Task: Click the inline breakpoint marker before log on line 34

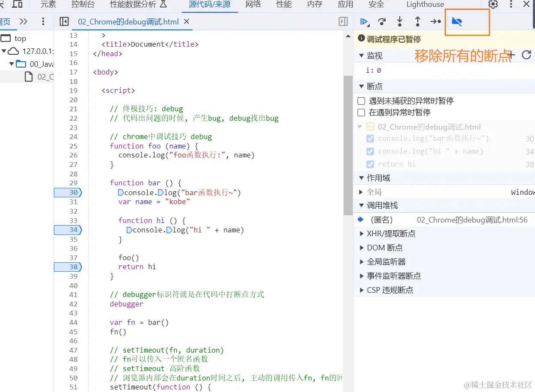Action: coord(169,230)
